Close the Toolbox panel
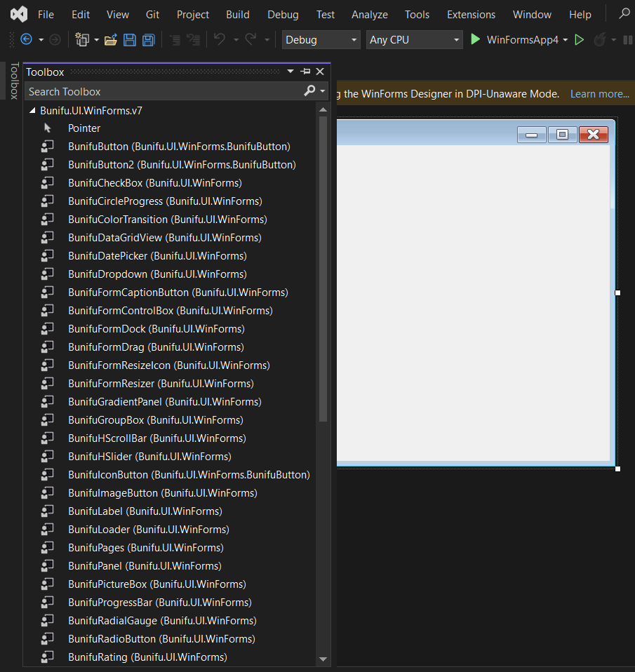635x672 pixels. tap(320, 72)
